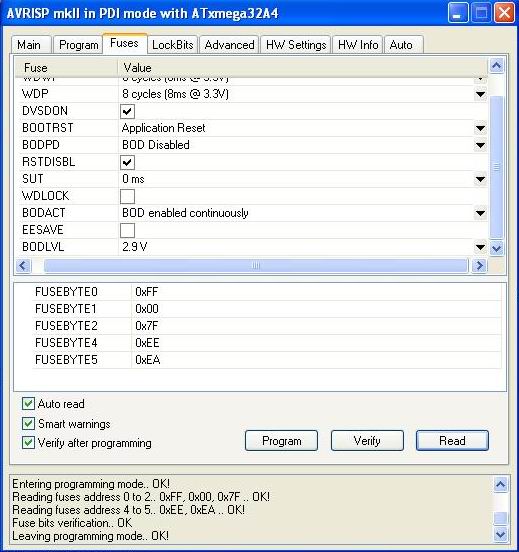Close the AVRISP mkII window
This screenshot has height=552, width=519.
click(504, 13)
